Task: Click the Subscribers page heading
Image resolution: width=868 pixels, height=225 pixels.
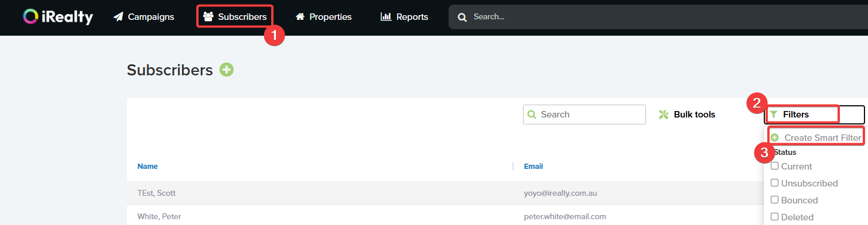Action: coord(170,70)
